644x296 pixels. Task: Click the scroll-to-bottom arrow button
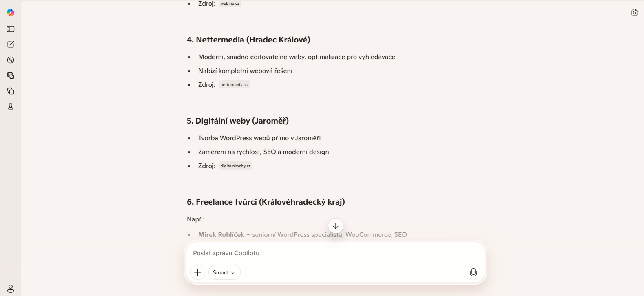pos(336,226)
